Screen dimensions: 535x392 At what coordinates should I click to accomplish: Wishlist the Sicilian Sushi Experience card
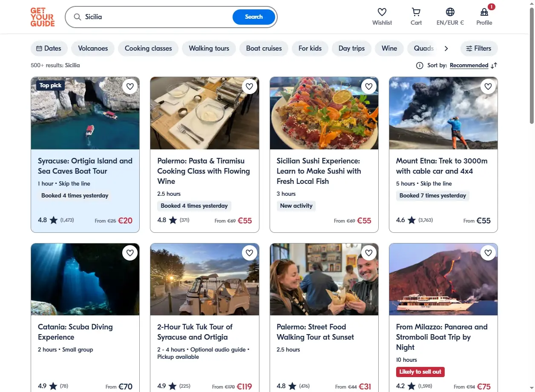[x=369, y=86]
